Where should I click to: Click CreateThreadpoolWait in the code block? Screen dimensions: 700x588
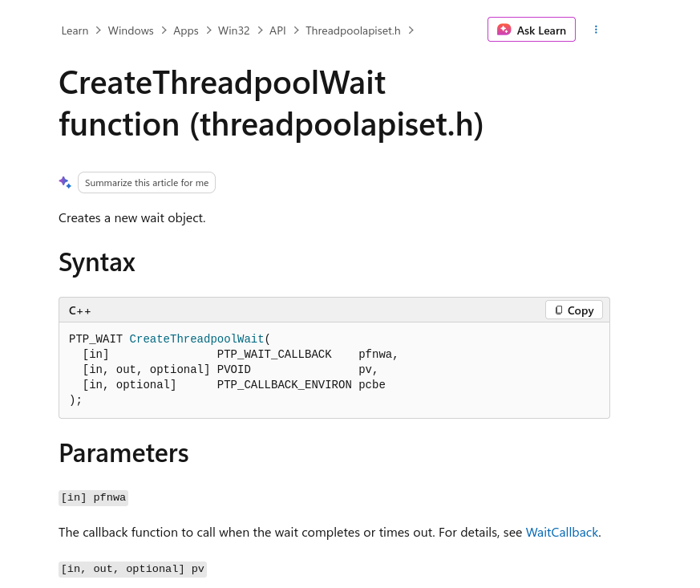(x=196, y=339)
